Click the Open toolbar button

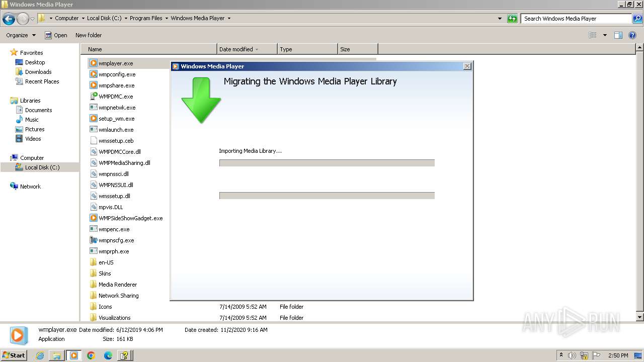click(x=56, y=35)
